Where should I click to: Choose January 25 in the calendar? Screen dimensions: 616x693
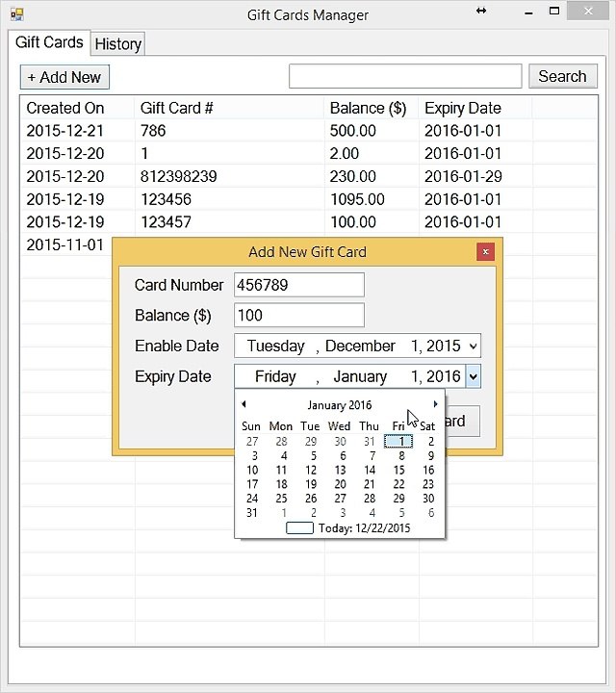click(281, 499)
